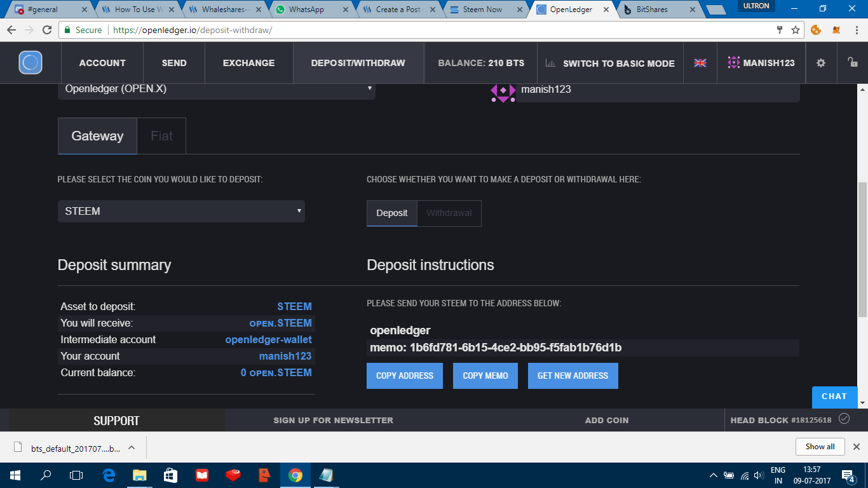This screenshot has width=868, height=488.
Task: Open the STEEM coin selection dropdown
Action: [181, 211]
